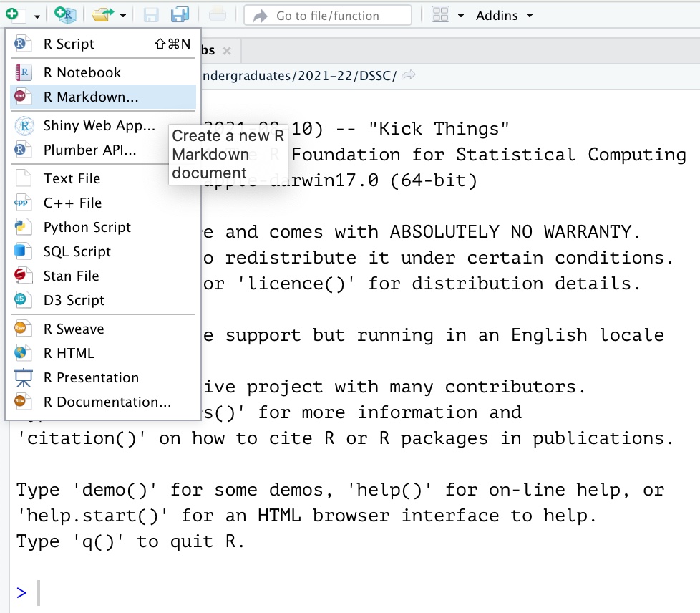Create a new Shiny Web App
Viewport: 700px width, 613px height.
tap(99, 125)
